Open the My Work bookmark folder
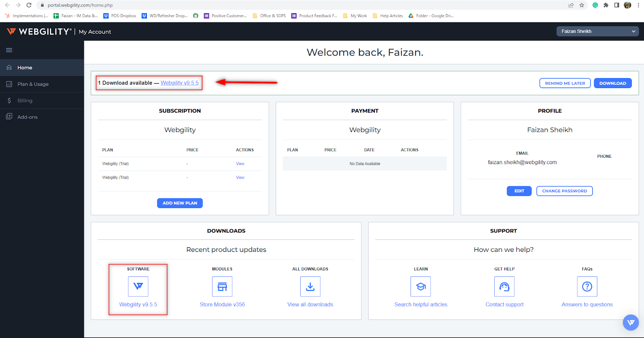The image size is (644, 338). pos(355,16)
